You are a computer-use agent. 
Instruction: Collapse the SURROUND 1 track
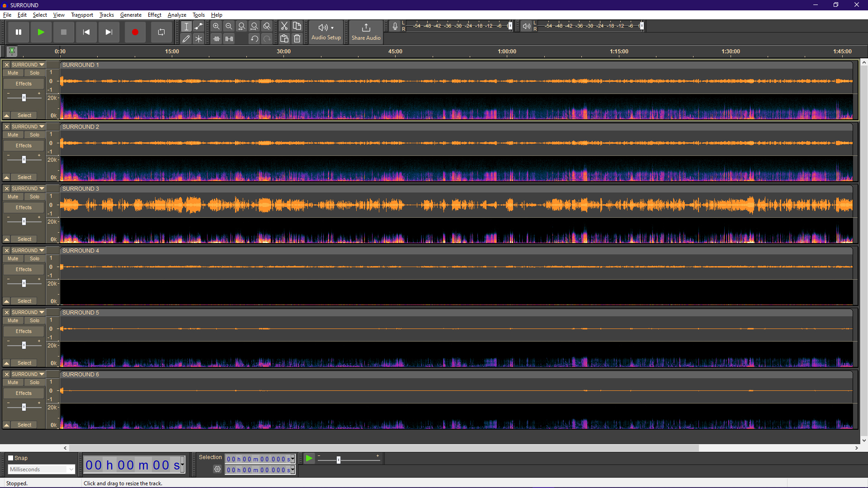coord(7,116)
